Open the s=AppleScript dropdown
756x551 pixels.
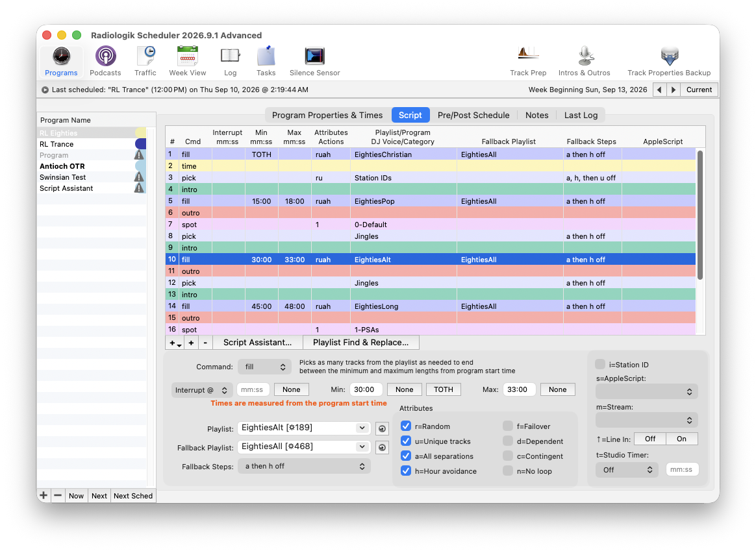click(646, 391)
